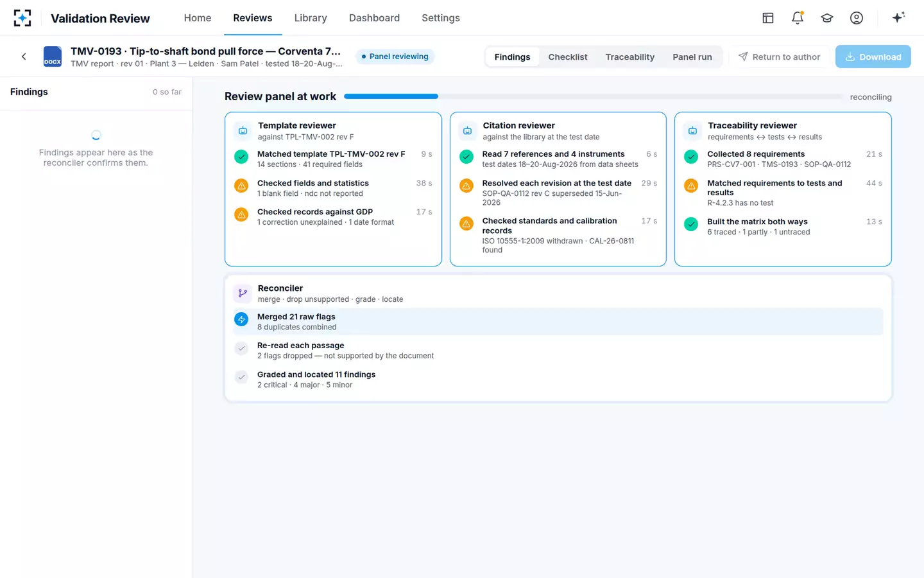Click the Traceability reviewer card heading
Image resolution: width=924 pixels, height=578 pixels.
pos(752,125)
